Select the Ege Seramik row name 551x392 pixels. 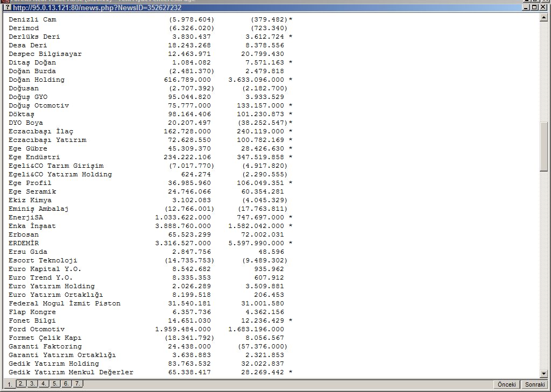32,191
